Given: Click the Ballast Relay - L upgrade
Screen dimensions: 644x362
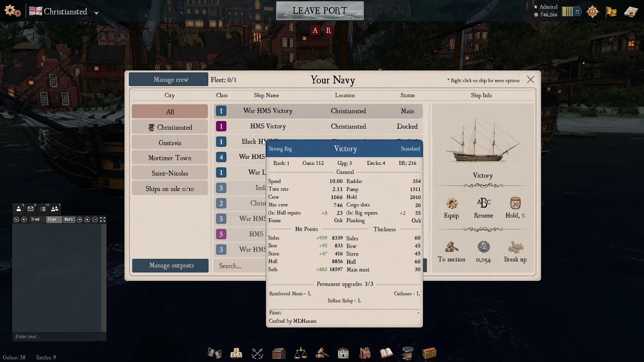Looking at the screenshot, I should click(x=344, y=301).
